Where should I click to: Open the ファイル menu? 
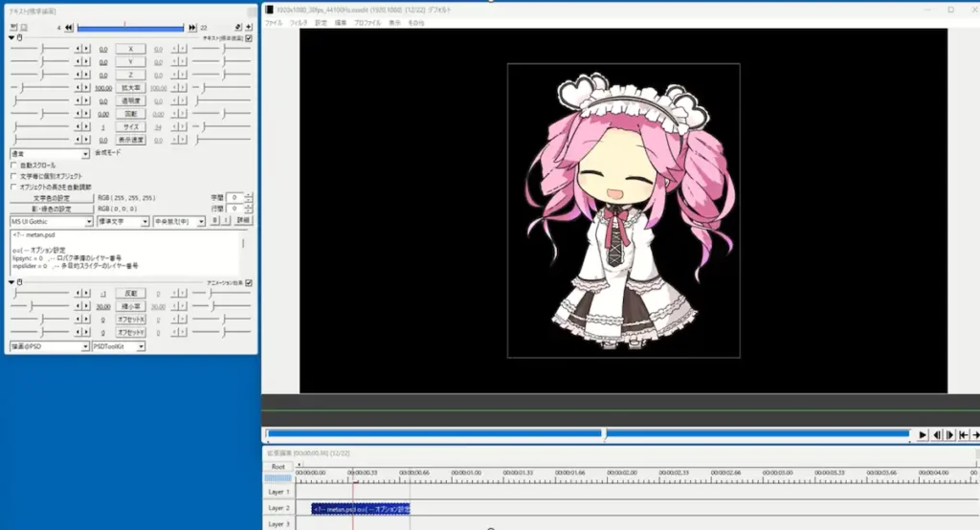[x=273, y=23]
